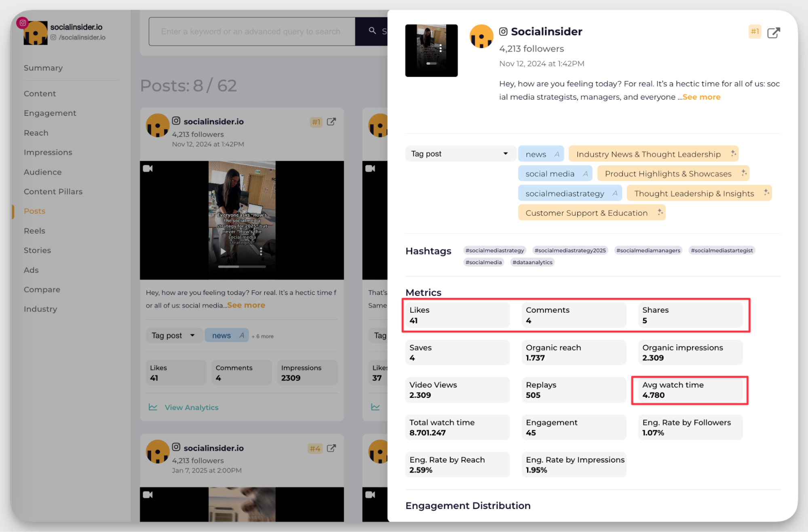Click sparkle icon on Industry News tag
The image size is (808, 532).
pyautogui.click(x=733, y=154)
